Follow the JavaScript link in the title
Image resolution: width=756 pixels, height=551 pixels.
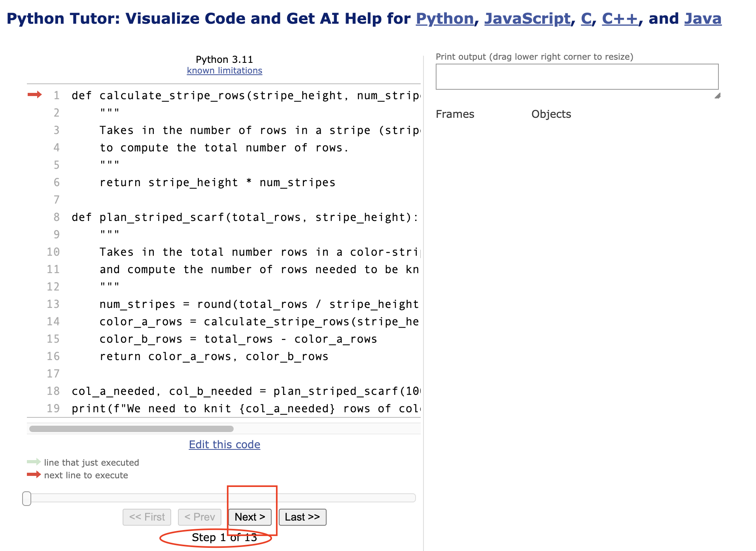click(527, 19)
